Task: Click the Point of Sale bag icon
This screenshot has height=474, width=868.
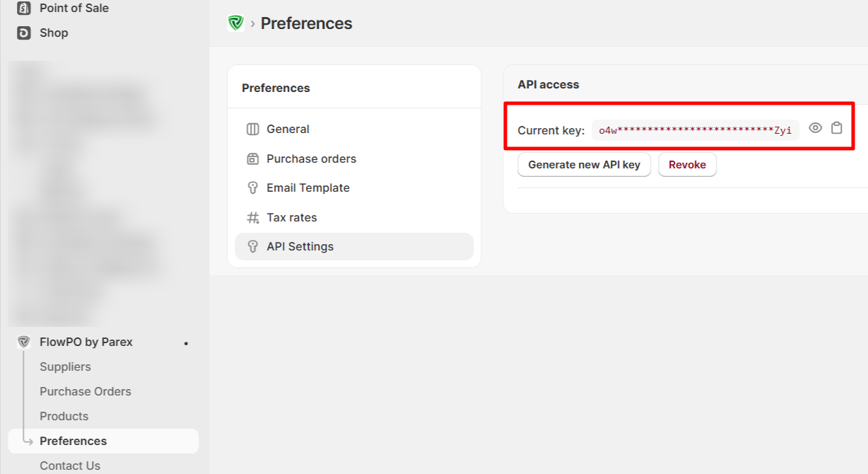Action: pyautogui.click(x=24, y=8)
